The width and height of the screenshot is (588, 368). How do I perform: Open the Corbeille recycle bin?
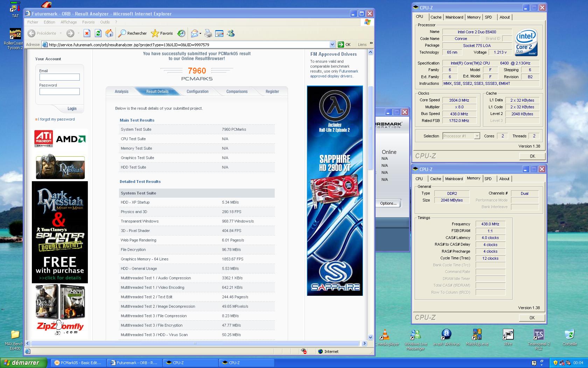tap(569, 338)
